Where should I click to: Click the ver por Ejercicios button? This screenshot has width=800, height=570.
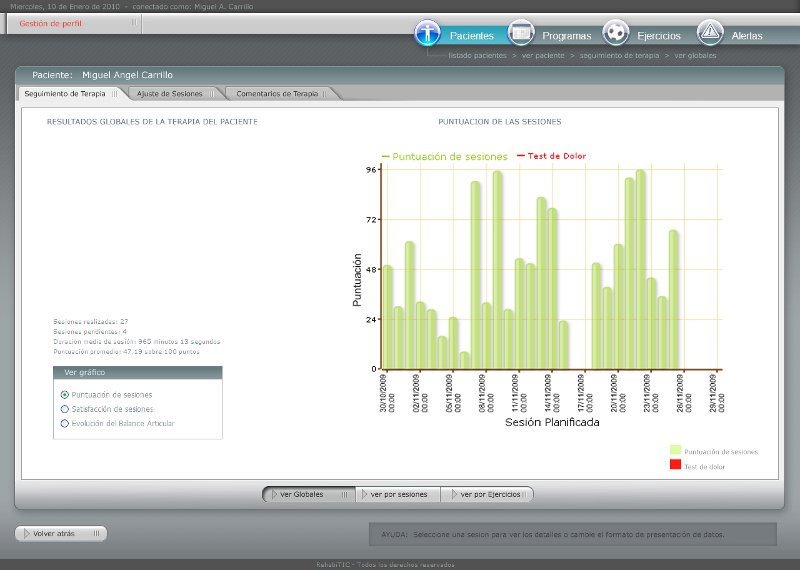point(487,494)
